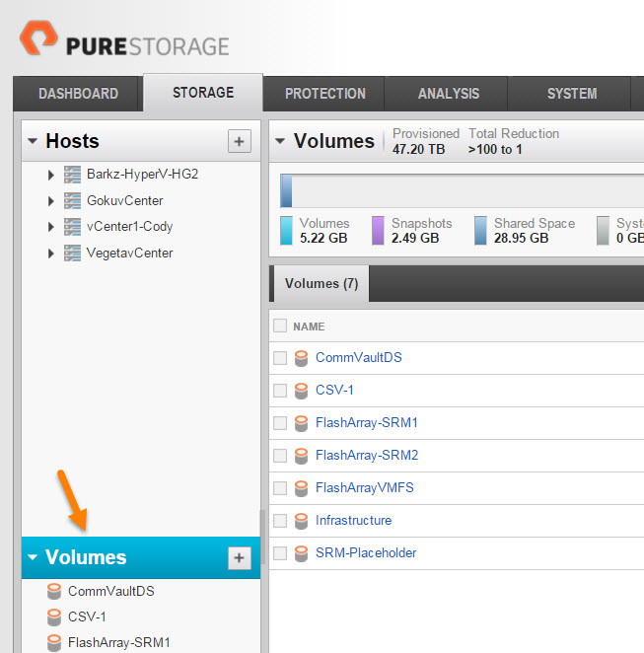Open the DASHBOARD tab

pyautogui.click(x=78, y=94)
